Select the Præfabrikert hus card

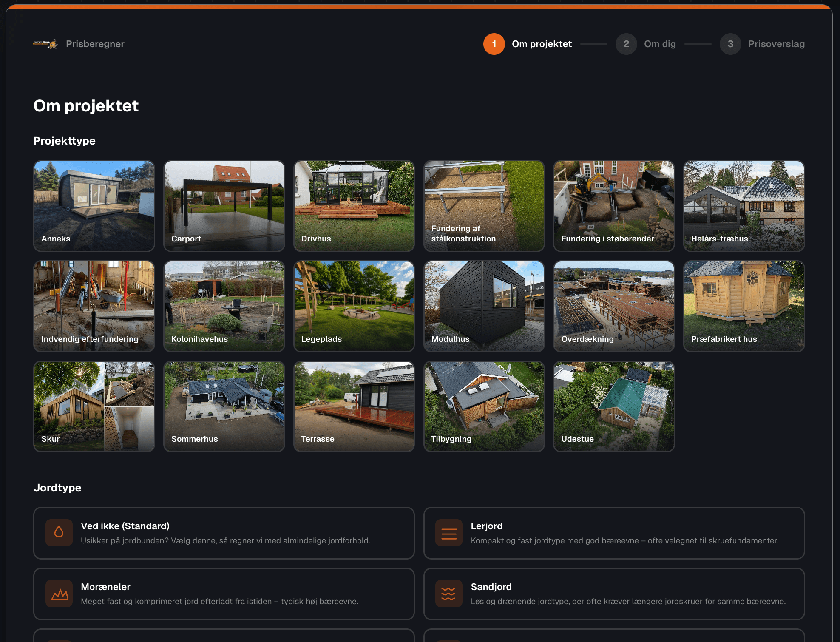[744, 306]
